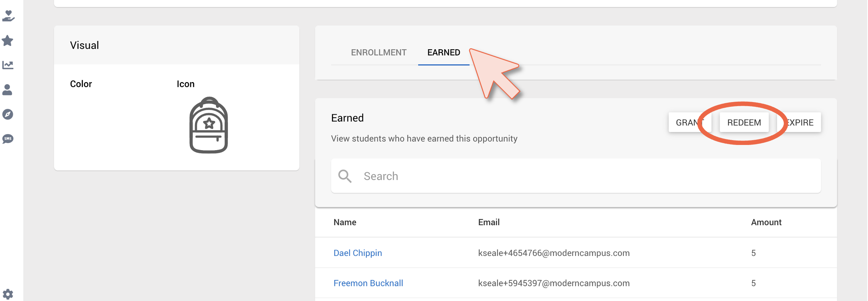Focus the Search students field
This screenshot has height=301, width=868.
(x=576, y=176)
